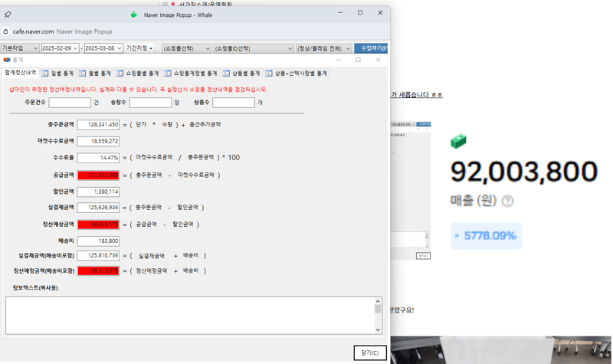This screenshot has height=364, width=613.
Task: Switch to the 쇼핑몰별 통계 tab
Action: [x=138, y=73]
